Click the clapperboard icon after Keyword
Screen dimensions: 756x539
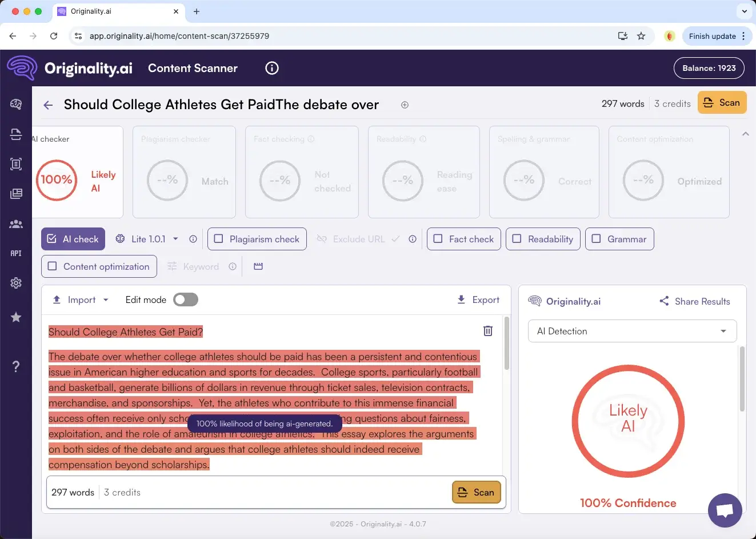click(x=258, y=266)
